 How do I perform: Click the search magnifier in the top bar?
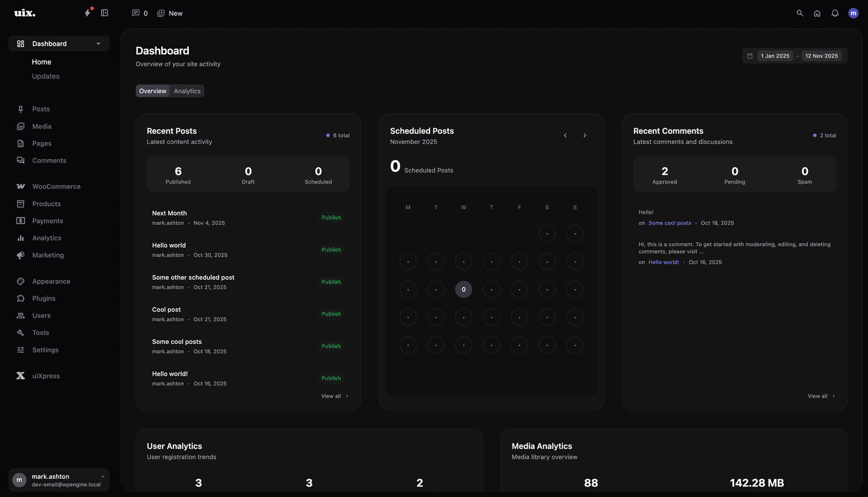pyautogui.click(x=800, y=13)
